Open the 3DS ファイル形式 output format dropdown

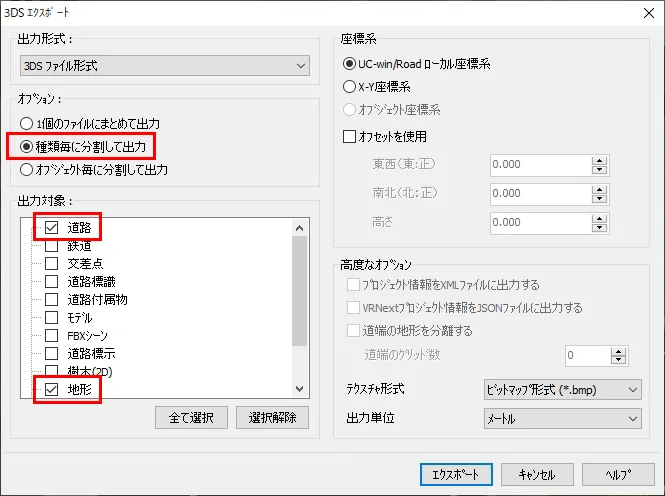point(164,66)
